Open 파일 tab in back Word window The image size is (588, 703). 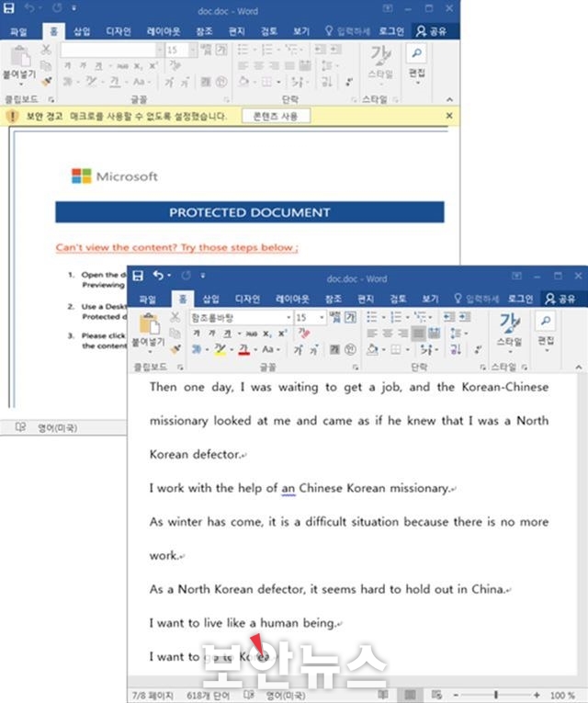coord(18,31)
